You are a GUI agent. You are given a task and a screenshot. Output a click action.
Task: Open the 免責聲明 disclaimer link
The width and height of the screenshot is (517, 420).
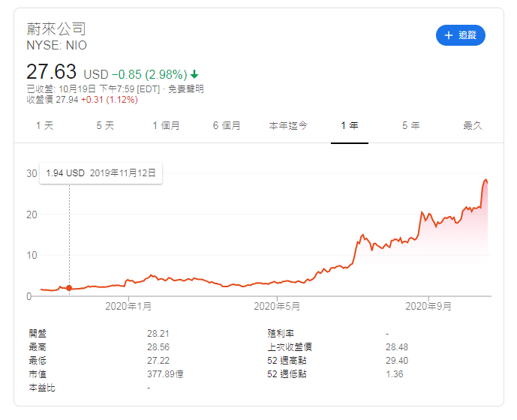point(186,89)
